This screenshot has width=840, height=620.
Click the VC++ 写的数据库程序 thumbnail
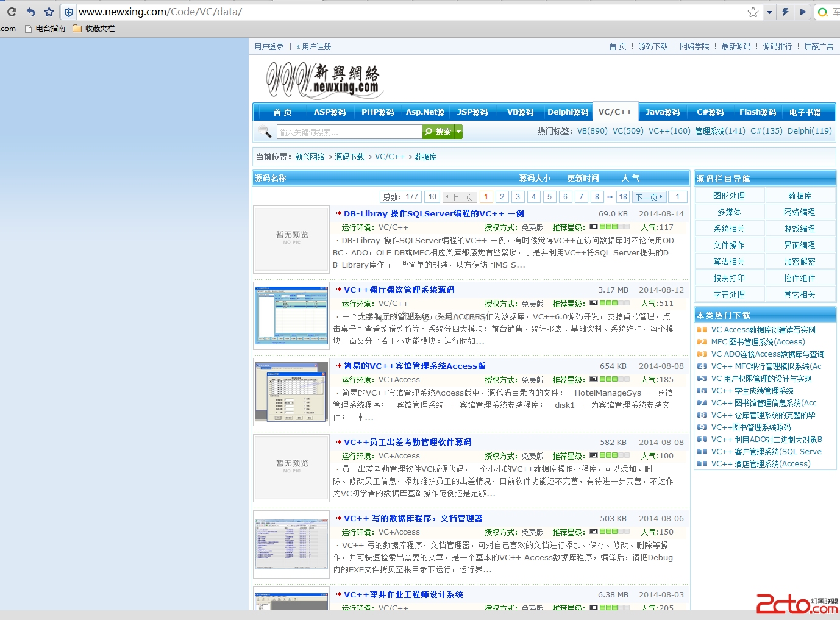tap(291, 544)
